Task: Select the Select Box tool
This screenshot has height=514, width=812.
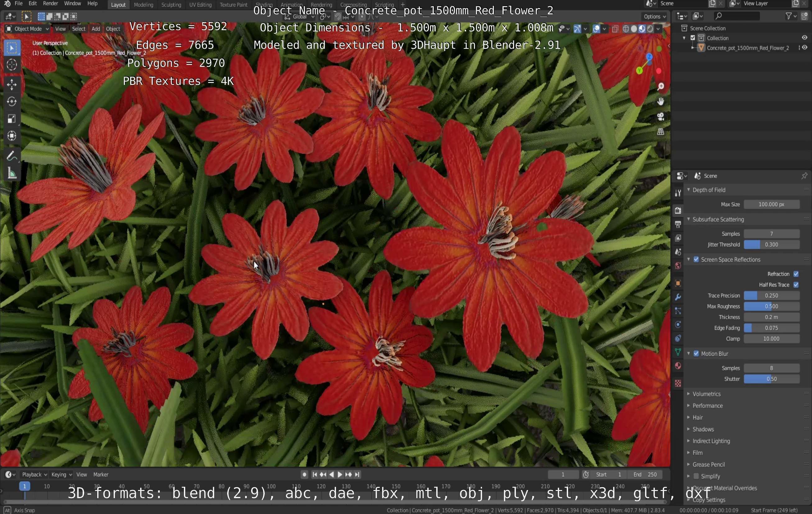Action: [12, 48]
